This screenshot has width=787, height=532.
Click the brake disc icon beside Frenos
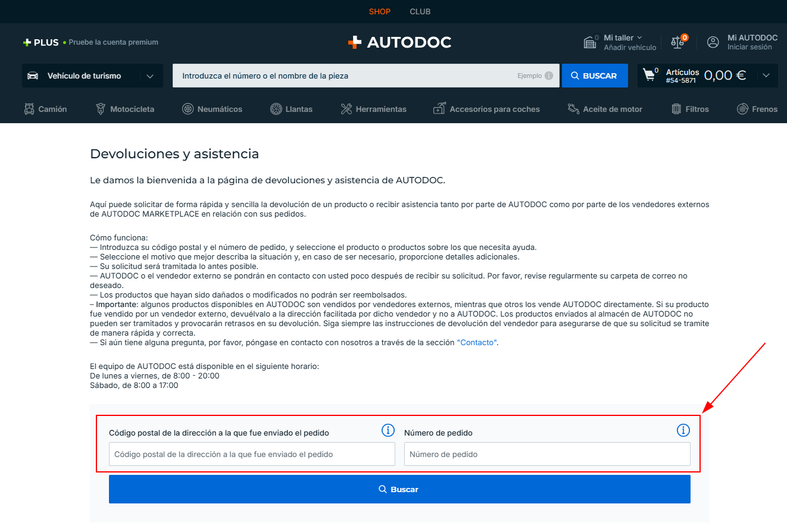742,109
